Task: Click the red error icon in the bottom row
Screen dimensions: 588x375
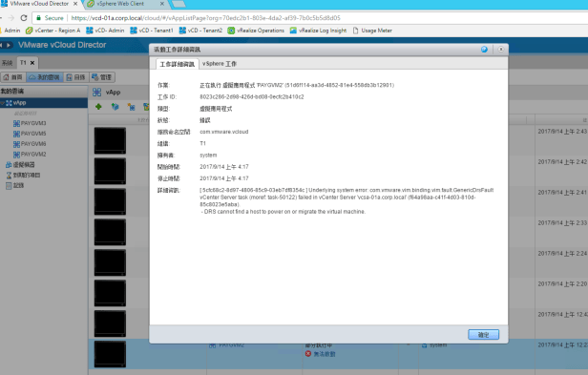Action: tap(308, 354)
